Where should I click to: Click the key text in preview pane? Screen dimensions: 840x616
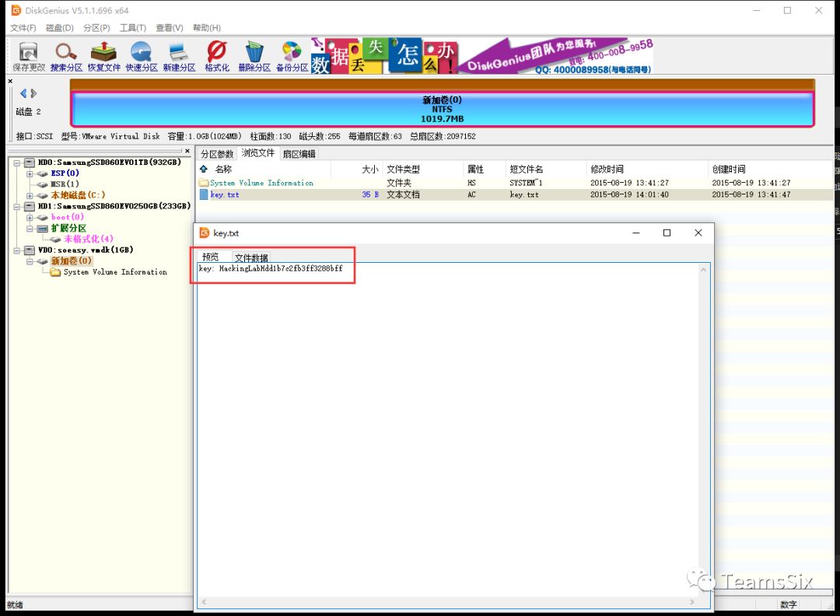[x=271, y=268]
